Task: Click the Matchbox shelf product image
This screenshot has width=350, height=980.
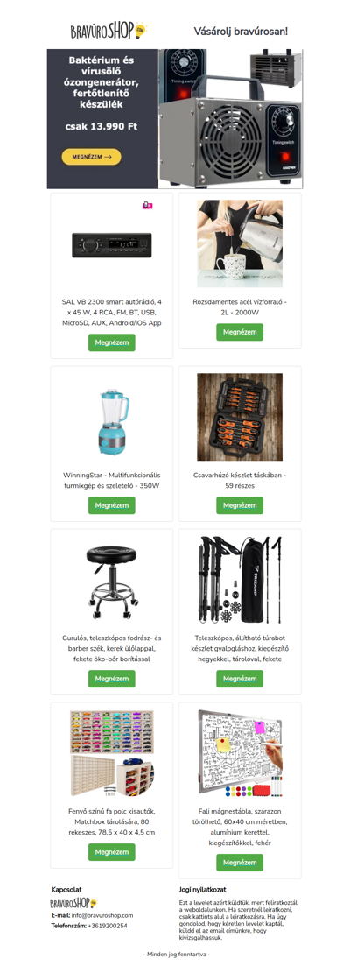Action: (x=112, y=753)
